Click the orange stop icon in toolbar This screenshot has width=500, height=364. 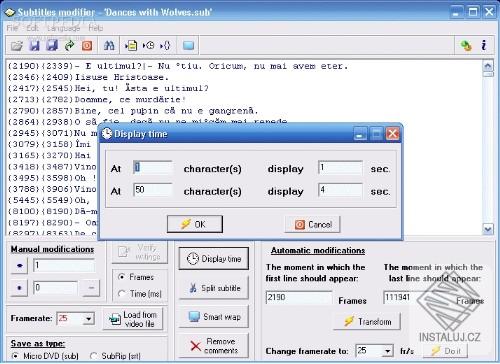pyautogui.click(x=87, y=45)
